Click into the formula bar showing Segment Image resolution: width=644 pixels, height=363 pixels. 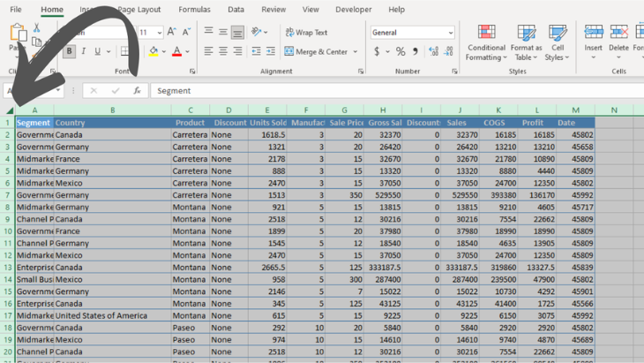(397, 91)
